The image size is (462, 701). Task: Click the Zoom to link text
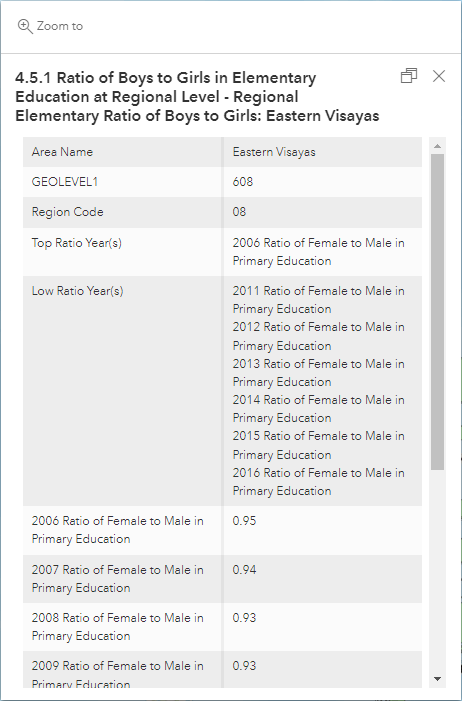(59, 26)
